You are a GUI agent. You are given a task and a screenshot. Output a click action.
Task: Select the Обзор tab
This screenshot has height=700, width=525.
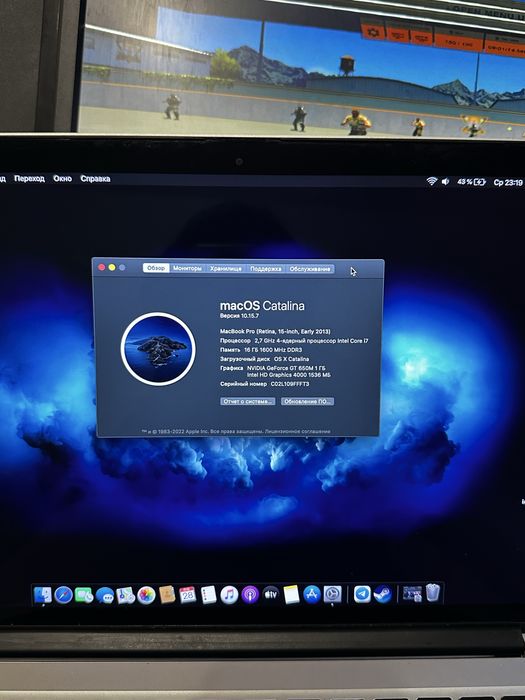click(156, 268)
